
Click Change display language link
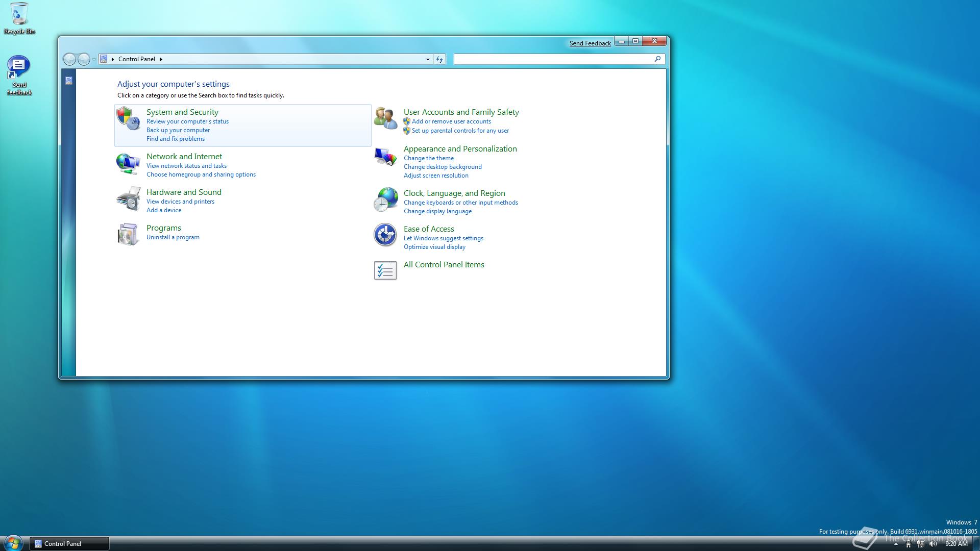point(437,211)
